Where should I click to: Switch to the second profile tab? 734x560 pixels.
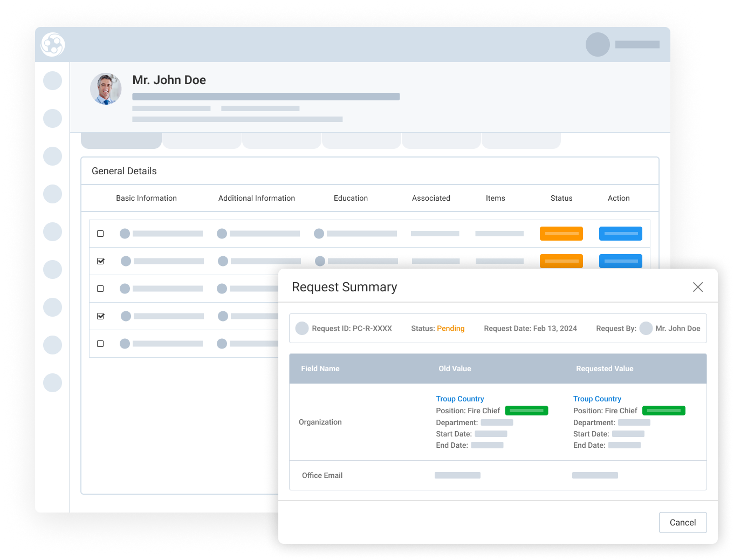pos(202,140)
